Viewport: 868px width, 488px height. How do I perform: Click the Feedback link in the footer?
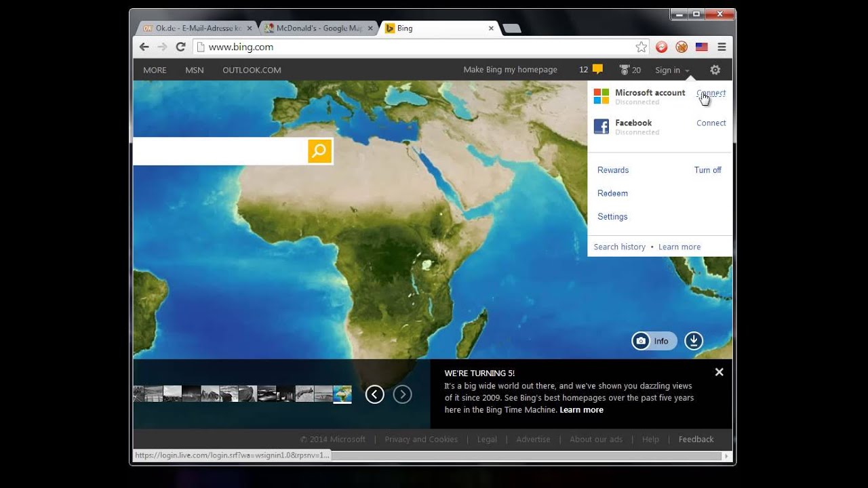point(696,439)
